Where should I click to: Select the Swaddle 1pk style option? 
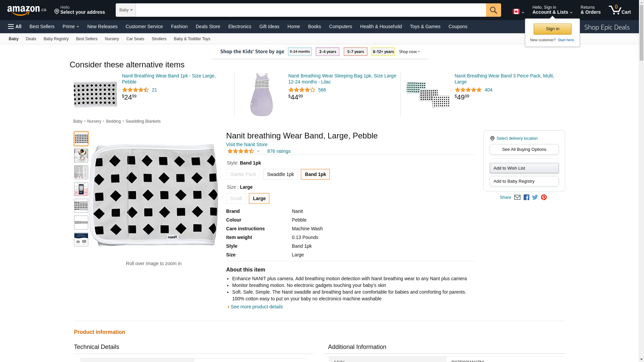click(280, 174)
